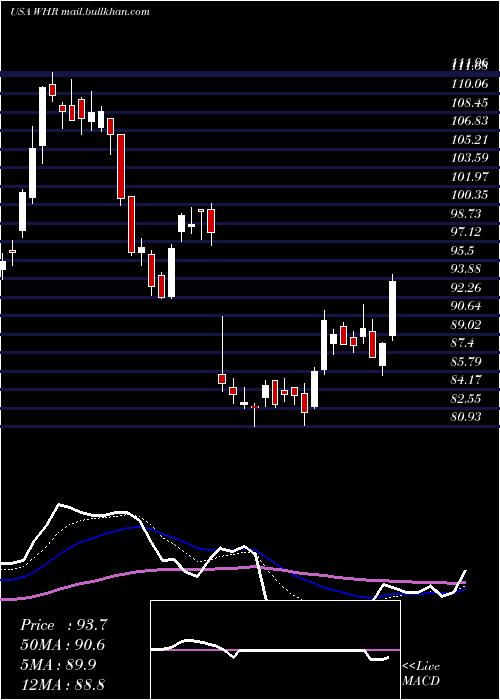This screenshot has width=500, height=700.
Task: Click the 'USA WHR mail.bullkhan.com' header text
Action: [79, 12]
